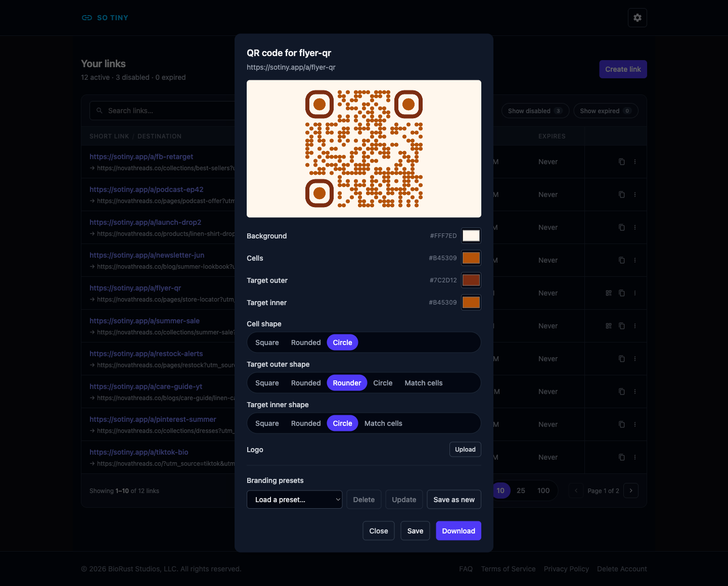Set target outer shape to Rounder
Screen dimensions: 728x586
pos(347,383)
